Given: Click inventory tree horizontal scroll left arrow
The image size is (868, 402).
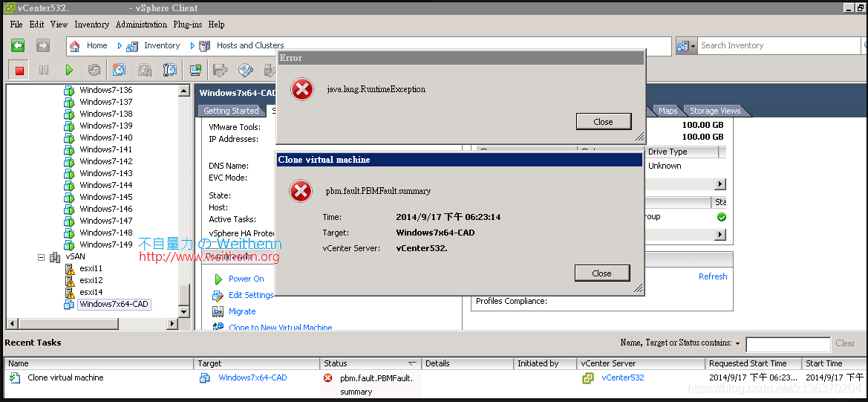Looking at the screenshot, I should [x=12, y=323].
